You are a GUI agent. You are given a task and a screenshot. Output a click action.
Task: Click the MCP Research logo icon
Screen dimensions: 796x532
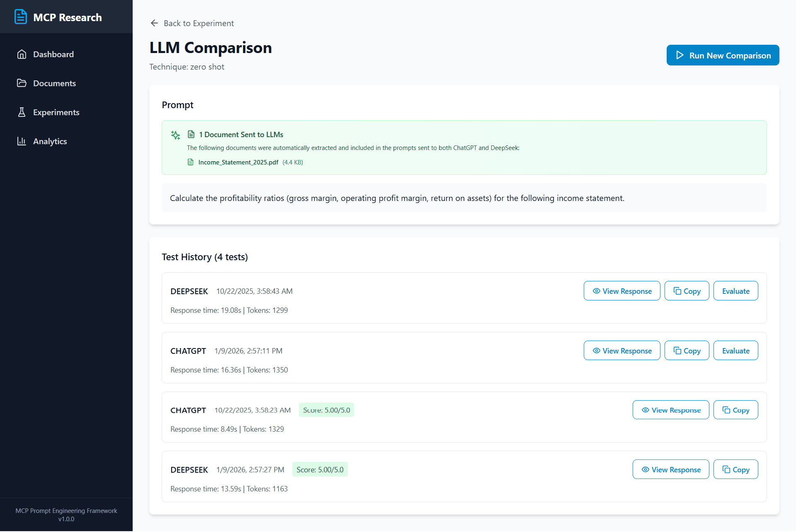tap(21, 17)
